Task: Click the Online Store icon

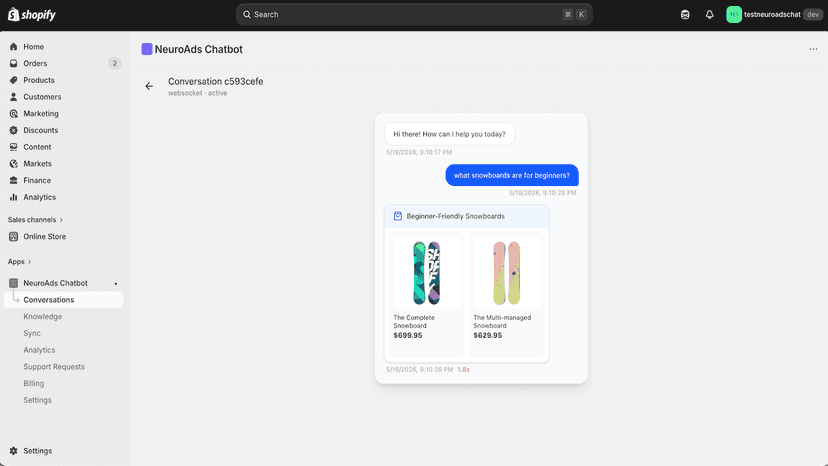Action: (14, 237)
